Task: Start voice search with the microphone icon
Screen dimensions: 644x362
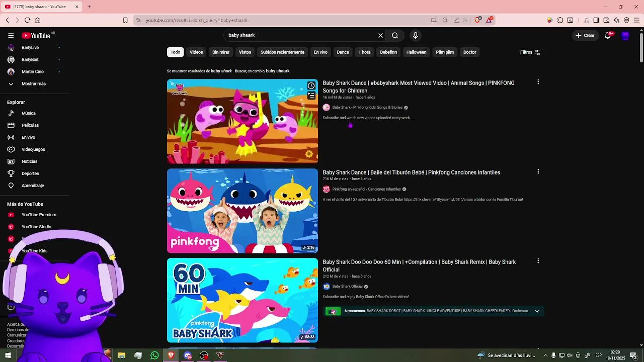Action: tap(415, 36)
